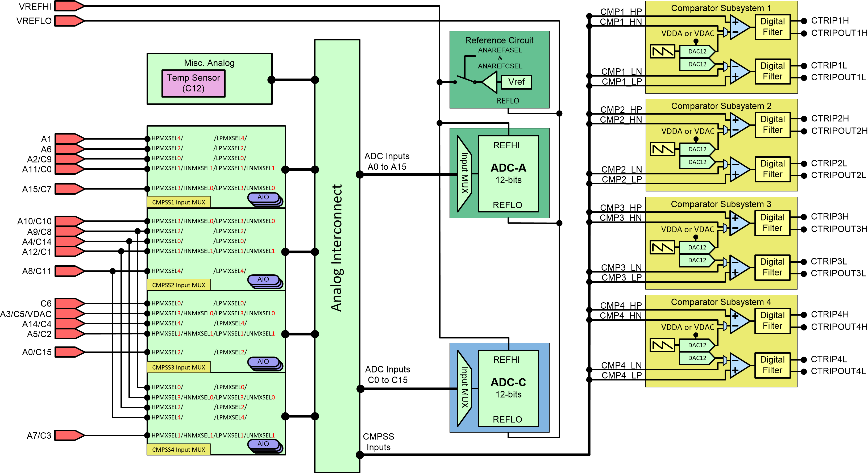Click the CMP1_HP signal label
The image size is (868, 473).
621,12
